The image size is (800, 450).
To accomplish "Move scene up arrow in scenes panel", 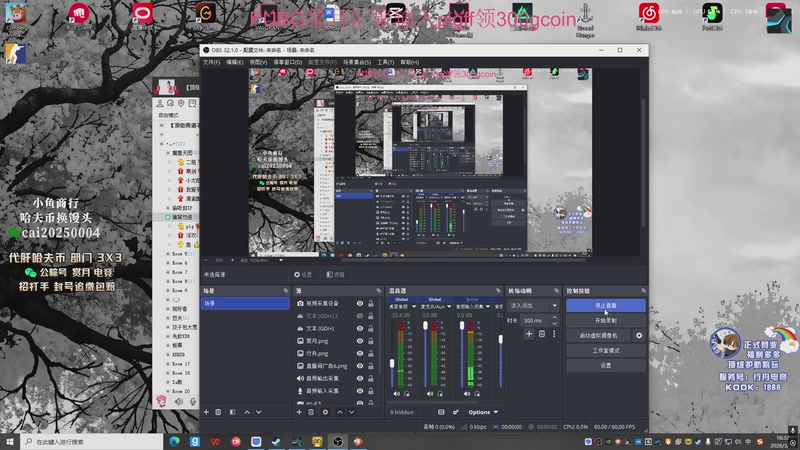I will [247, 412].
